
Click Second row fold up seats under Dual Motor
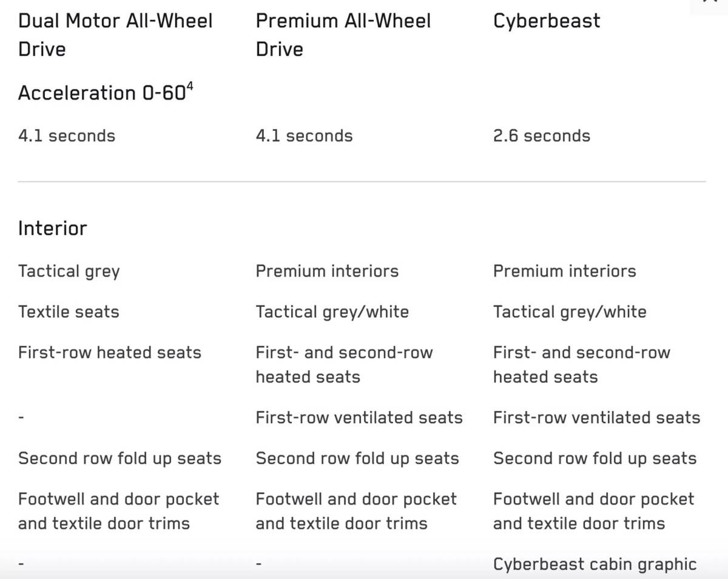click(120, 458)
